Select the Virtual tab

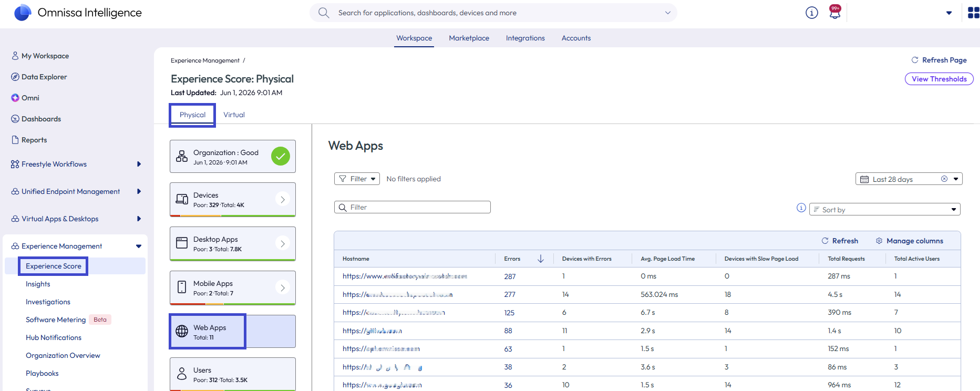[234, 115]
